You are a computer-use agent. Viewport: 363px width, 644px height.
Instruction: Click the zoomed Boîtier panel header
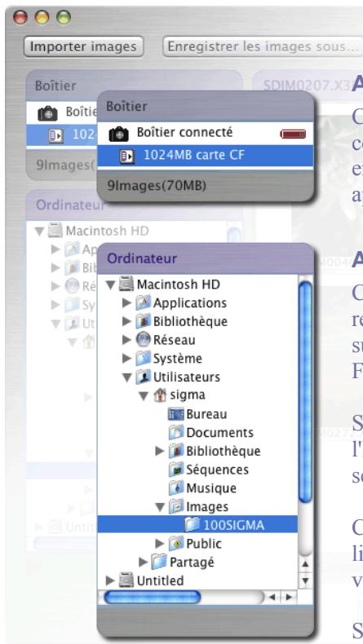[206, 106]
